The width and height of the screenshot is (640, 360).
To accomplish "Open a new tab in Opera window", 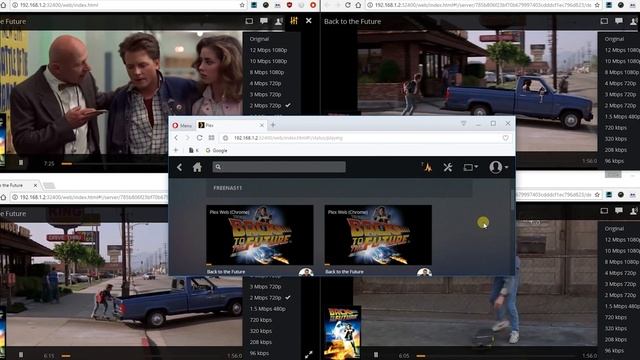I will click(273, 125).
